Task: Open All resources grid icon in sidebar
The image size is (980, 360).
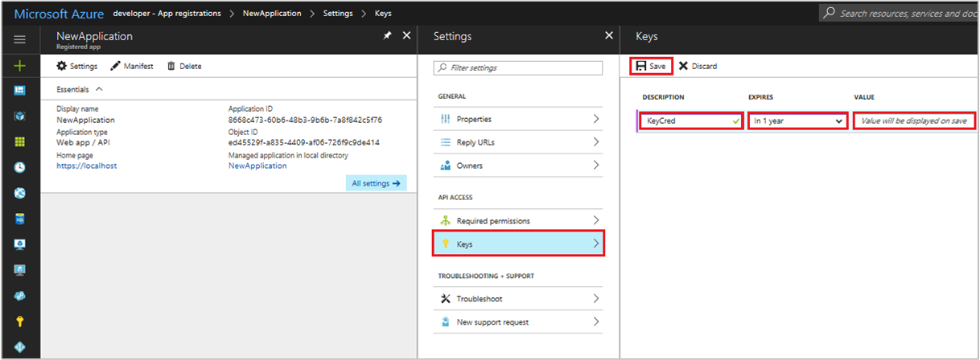Action: tap(20, 141)
